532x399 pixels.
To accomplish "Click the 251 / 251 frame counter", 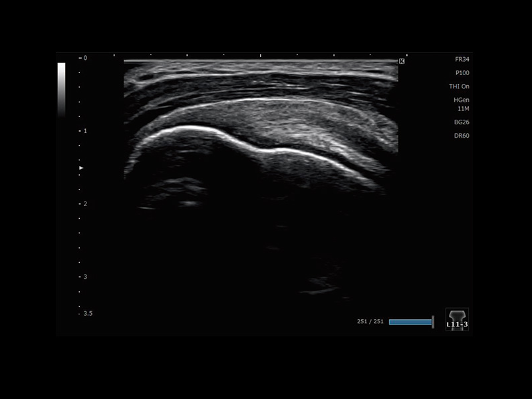I will (x=370, y=321).
